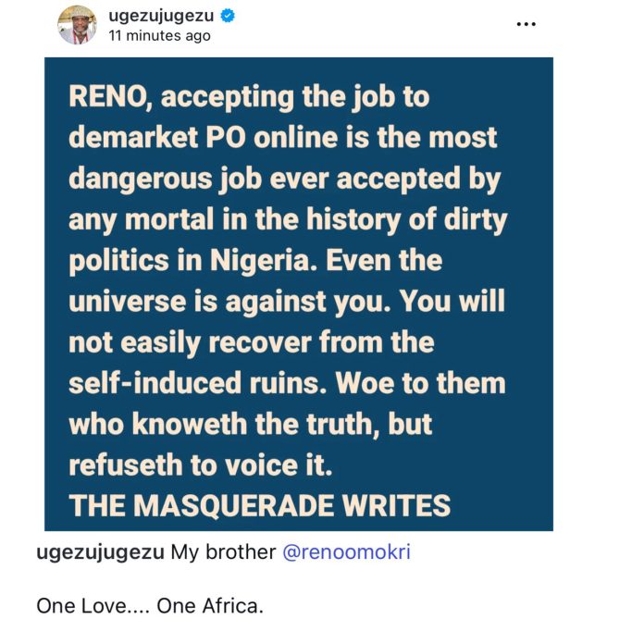Screen dimensions: 644x644
Task: Click the "self-induced ruins" text line
Action: [x=287, y=383]
